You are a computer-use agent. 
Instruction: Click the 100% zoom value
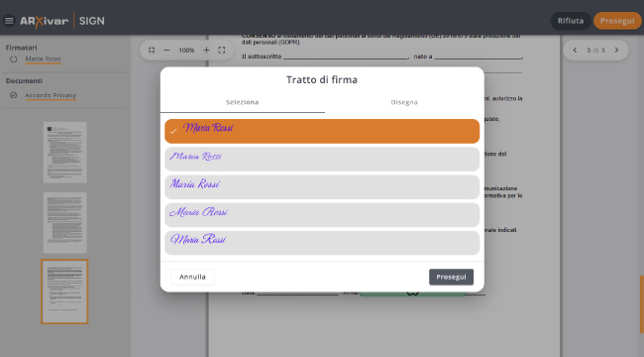point(186,51)
